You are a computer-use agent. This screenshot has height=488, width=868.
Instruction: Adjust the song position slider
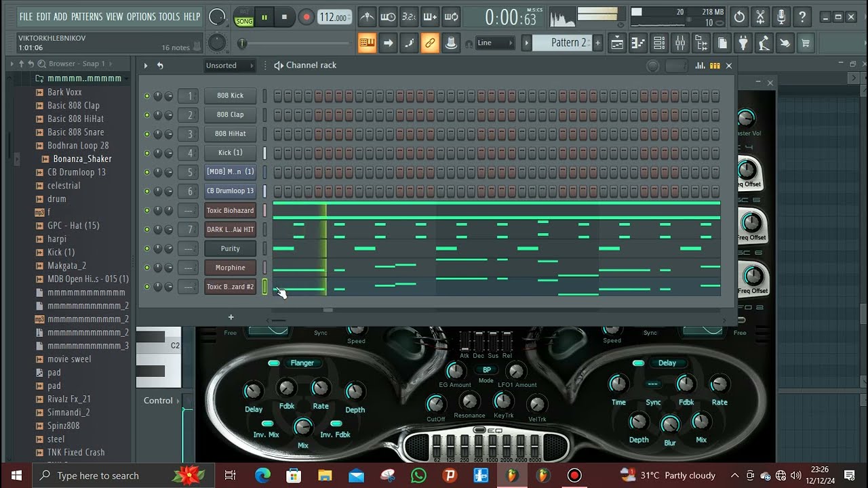pos(295,43)
